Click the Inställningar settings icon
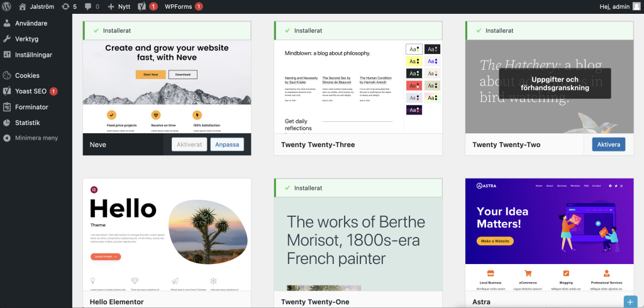Viewport: 644px width, 308px height. coord(6,55)
